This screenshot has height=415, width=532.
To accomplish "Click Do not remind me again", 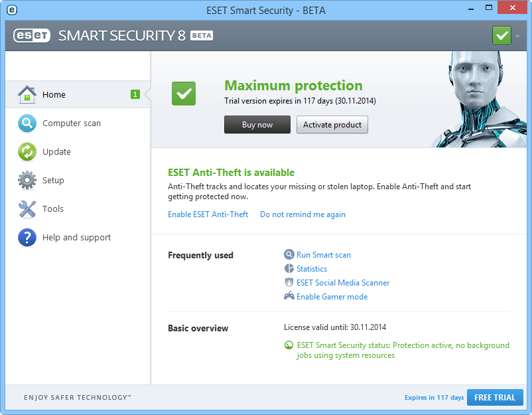I will [302, 214].
